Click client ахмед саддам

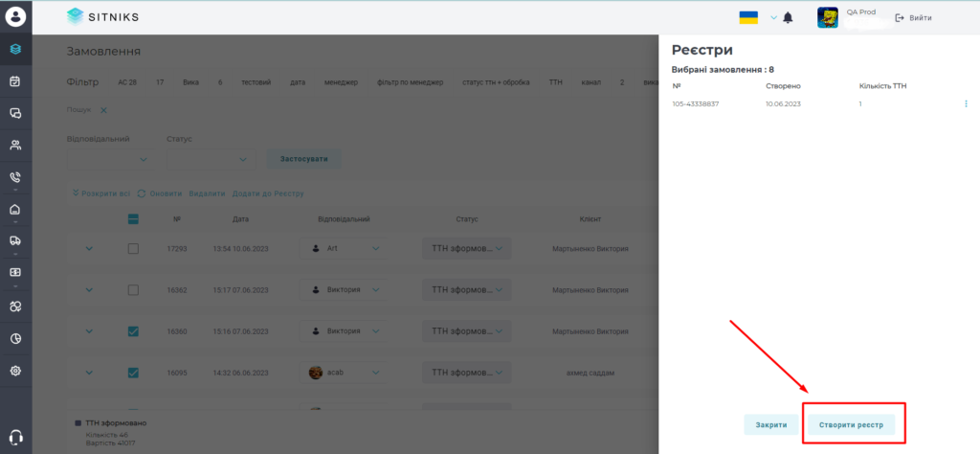pos(590,373)
